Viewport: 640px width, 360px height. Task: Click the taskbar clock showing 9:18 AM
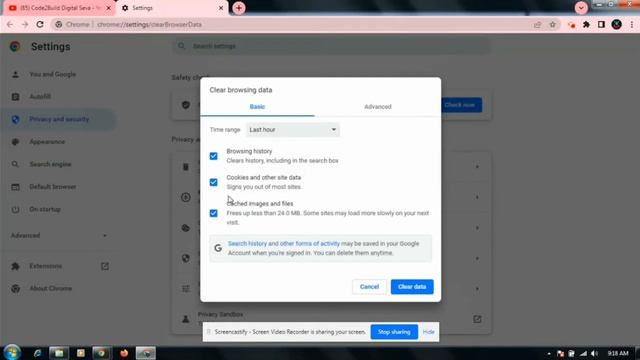click(618, 353)
